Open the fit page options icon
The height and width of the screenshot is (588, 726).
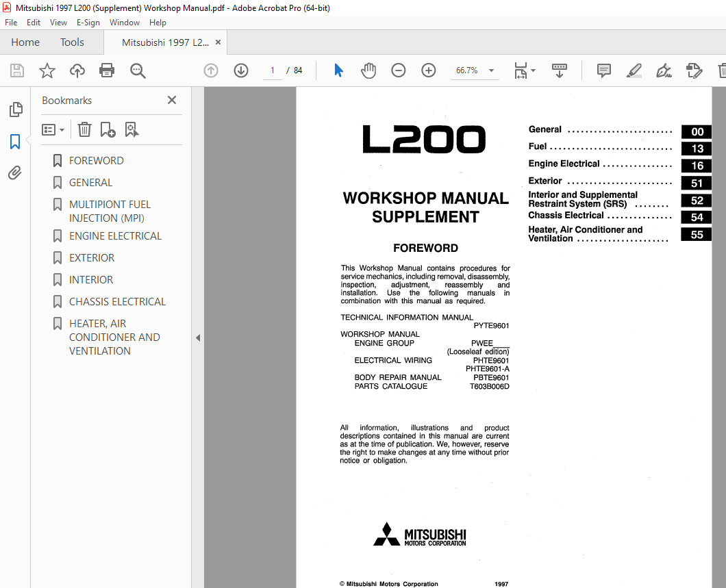point(525,71)
